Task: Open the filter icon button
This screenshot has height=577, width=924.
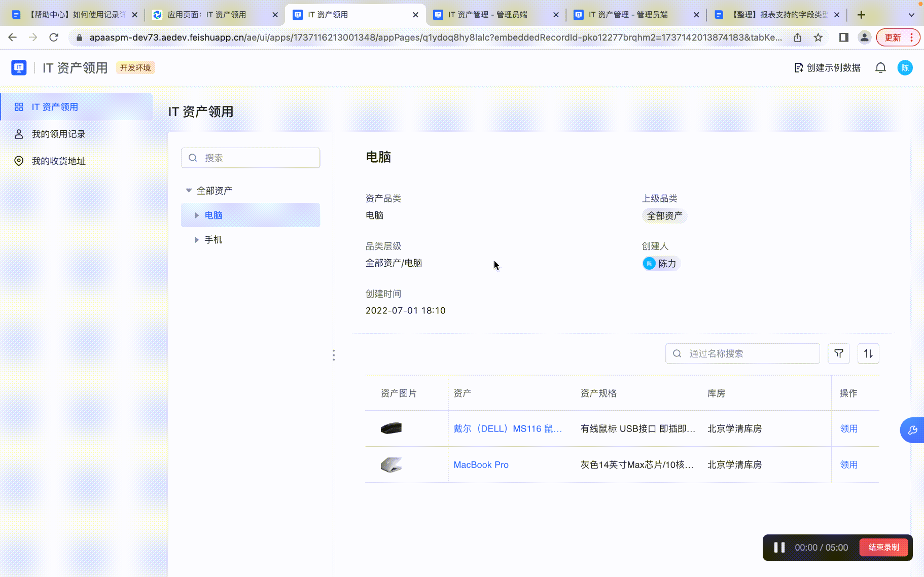Action: point(839,353)
